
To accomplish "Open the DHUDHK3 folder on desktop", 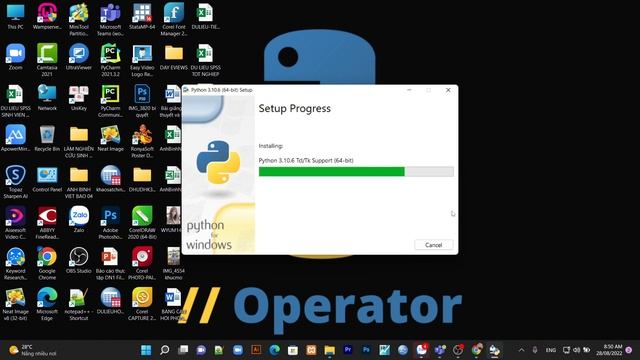I will tap(142, 180).
